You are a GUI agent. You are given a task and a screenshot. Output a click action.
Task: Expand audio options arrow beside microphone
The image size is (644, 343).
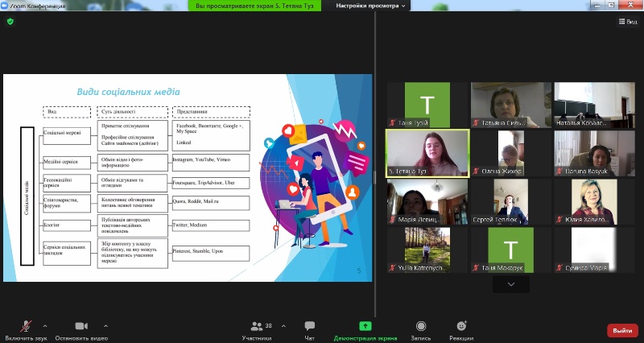click(46, 324)
